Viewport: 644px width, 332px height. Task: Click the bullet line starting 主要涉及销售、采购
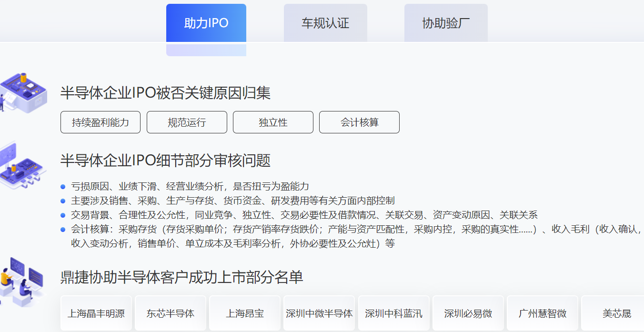click(232, 201)
